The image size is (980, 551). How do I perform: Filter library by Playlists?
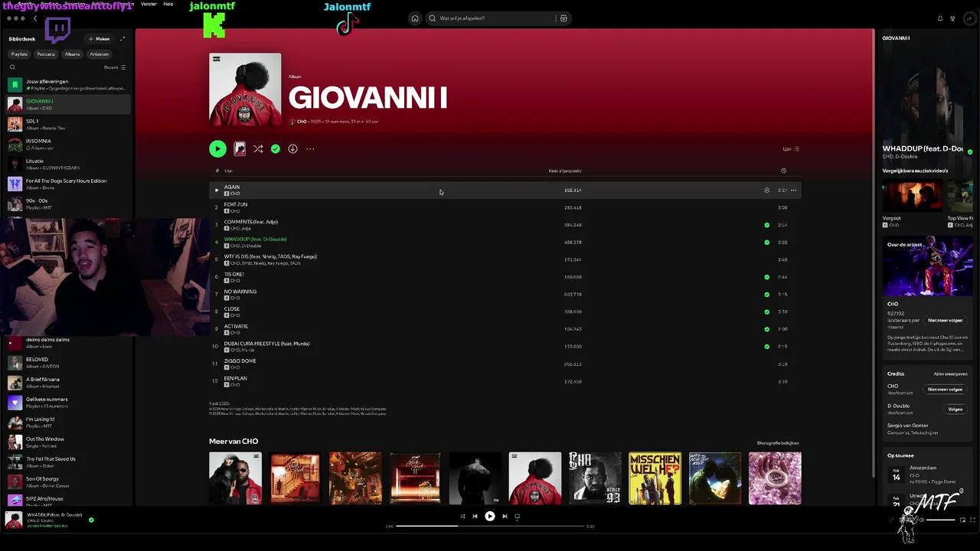19,54
